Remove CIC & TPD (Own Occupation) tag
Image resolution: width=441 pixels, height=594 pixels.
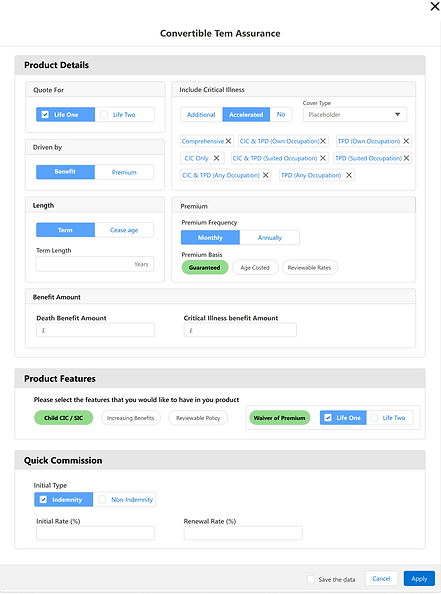(323, 141)
